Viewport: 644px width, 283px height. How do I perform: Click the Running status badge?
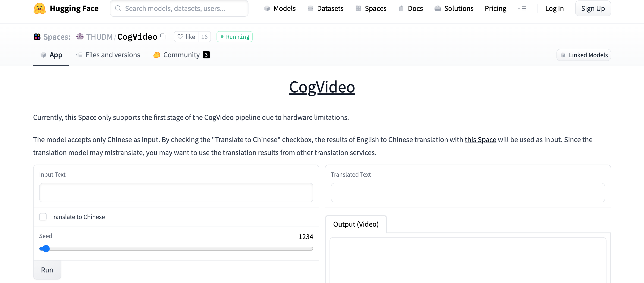pyautogui.click(x=235, y=37)
